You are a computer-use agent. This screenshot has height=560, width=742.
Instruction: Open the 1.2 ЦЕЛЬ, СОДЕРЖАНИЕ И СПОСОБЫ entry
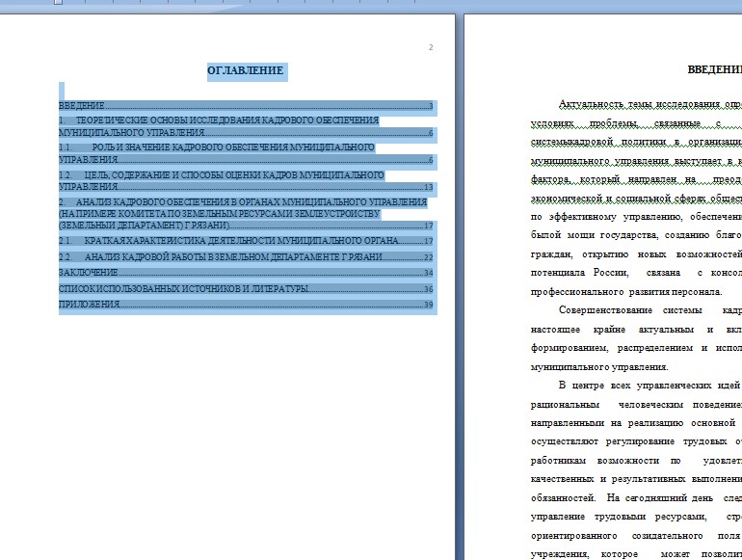coord(246,181)
